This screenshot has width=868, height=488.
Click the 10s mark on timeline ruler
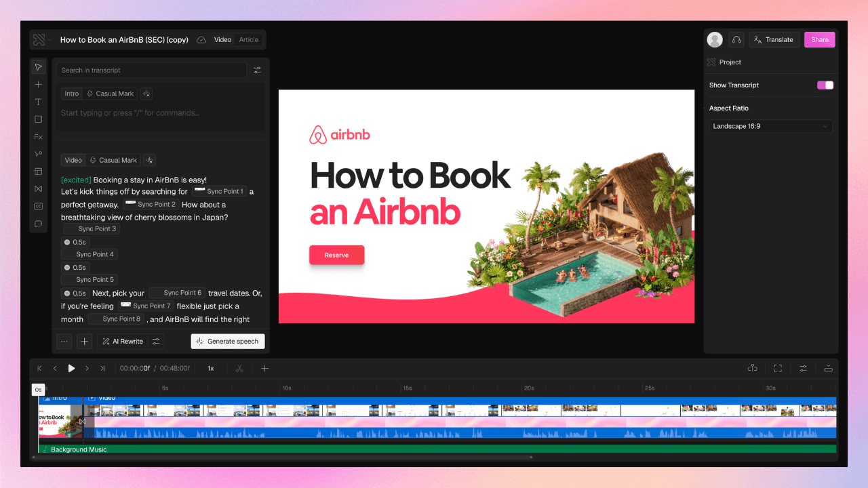click(286, 388)
